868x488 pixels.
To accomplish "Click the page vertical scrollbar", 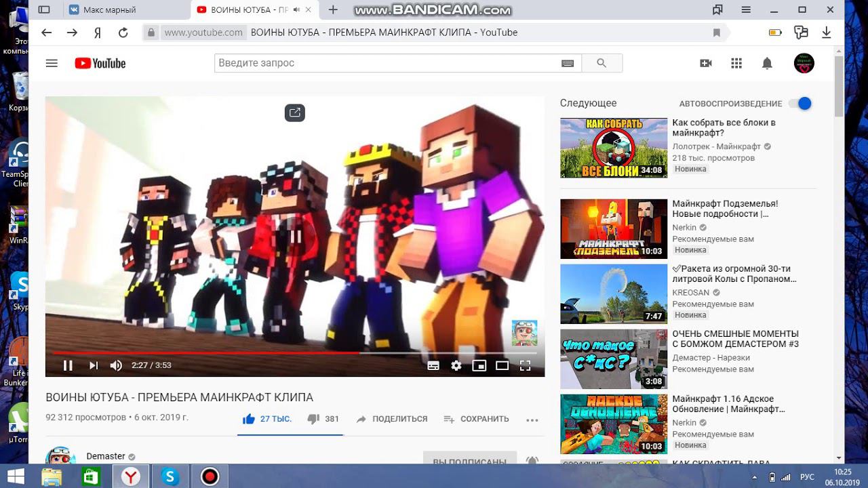I will point(839,86).
